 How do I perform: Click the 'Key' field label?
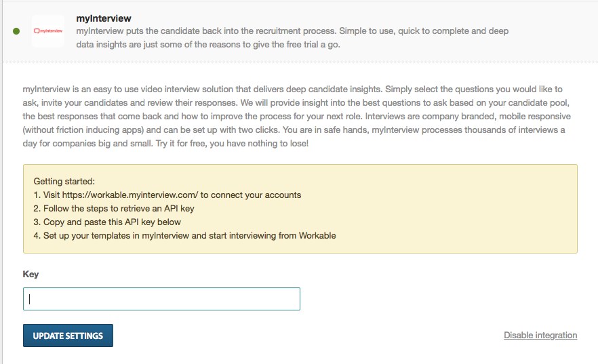pyautogui.click(x=31, y=275)
